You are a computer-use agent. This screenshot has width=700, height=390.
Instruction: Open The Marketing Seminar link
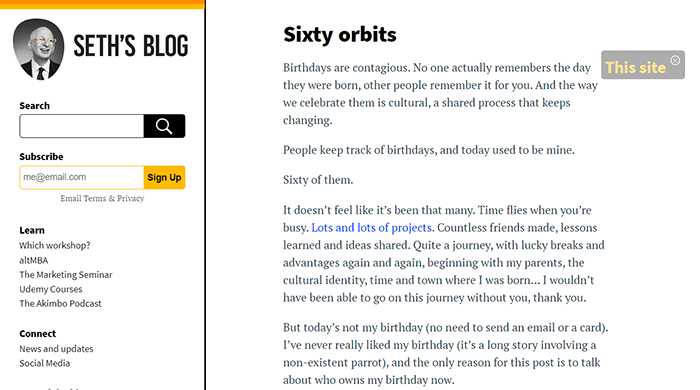point(66,274)
